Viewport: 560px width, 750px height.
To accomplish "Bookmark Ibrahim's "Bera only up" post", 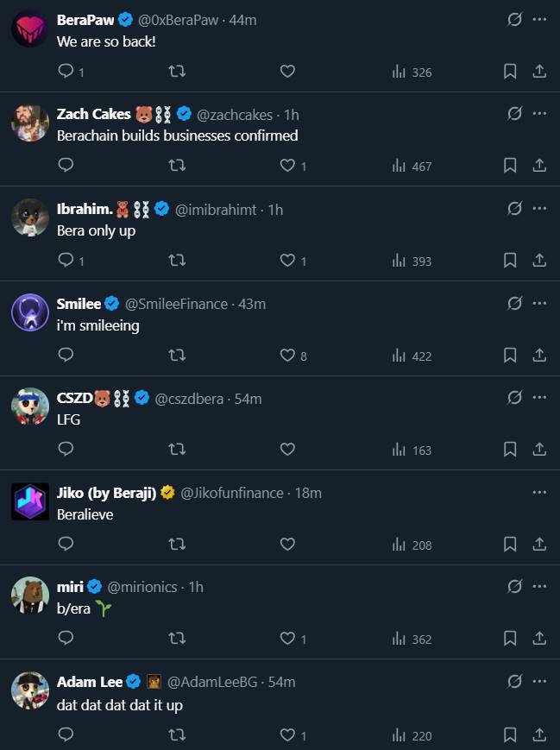I will tap(510, 260).
